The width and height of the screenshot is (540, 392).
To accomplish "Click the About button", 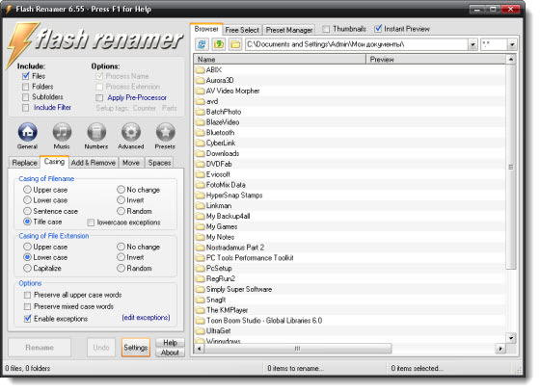I will [170, 353].
